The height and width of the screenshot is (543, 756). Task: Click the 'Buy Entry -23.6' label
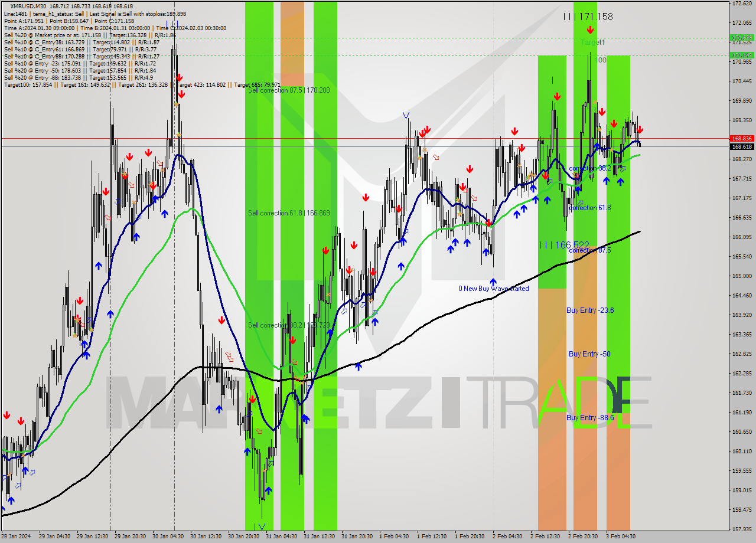[590, 310]
